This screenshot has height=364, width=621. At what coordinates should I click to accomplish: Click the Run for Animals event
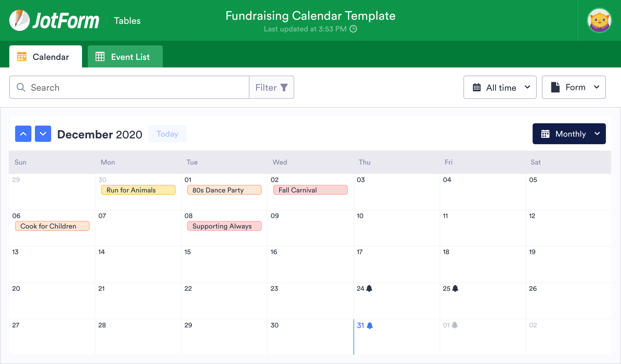pos(138,189)
